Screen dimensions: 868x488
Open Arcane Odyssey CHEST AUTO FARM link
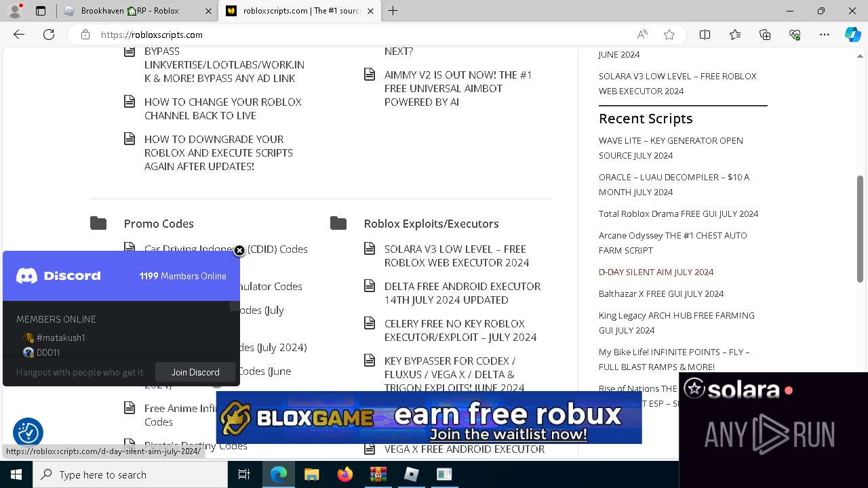[673, 243]
